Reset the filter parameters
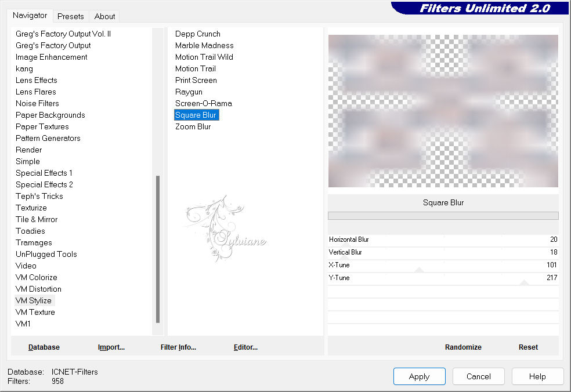Image resolution: width=571 pixels, height=392 pixels. 529,347
